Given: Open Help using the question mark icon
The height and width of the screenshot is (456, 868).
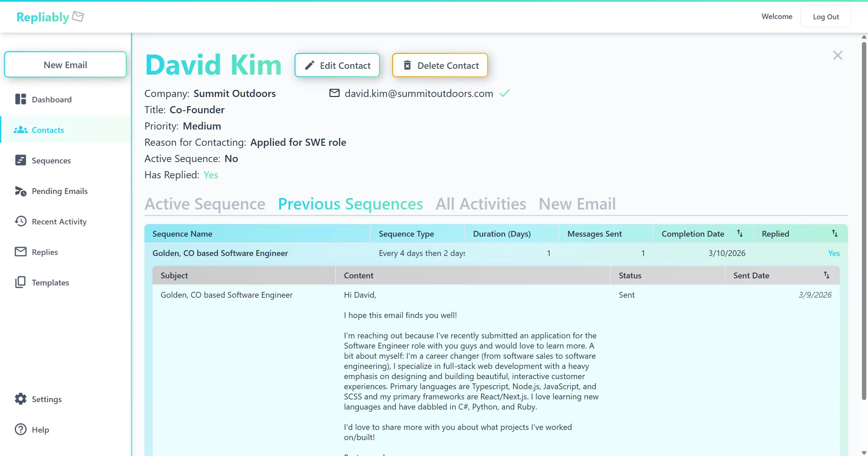Looking at the screenshot, I should click(20, 429).
